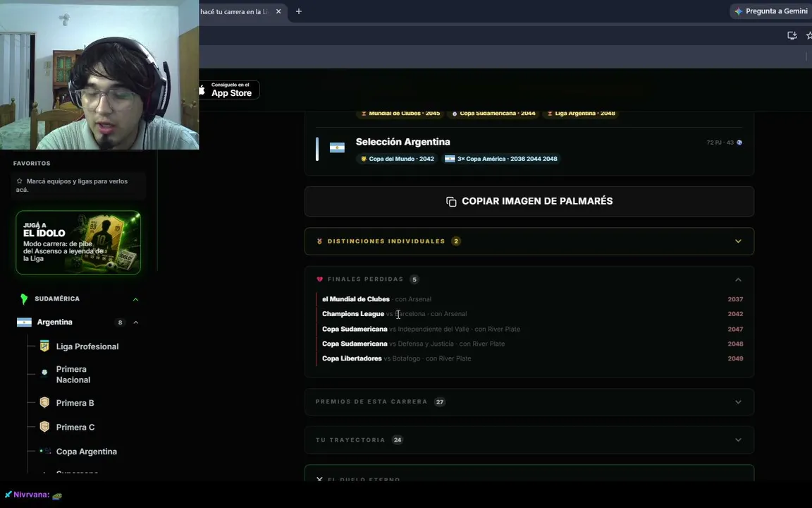Viewport: 812px width, 508px height.
Task: Collapse the Finales Perdidas section chevron
Action: click(x=738, y=279)
